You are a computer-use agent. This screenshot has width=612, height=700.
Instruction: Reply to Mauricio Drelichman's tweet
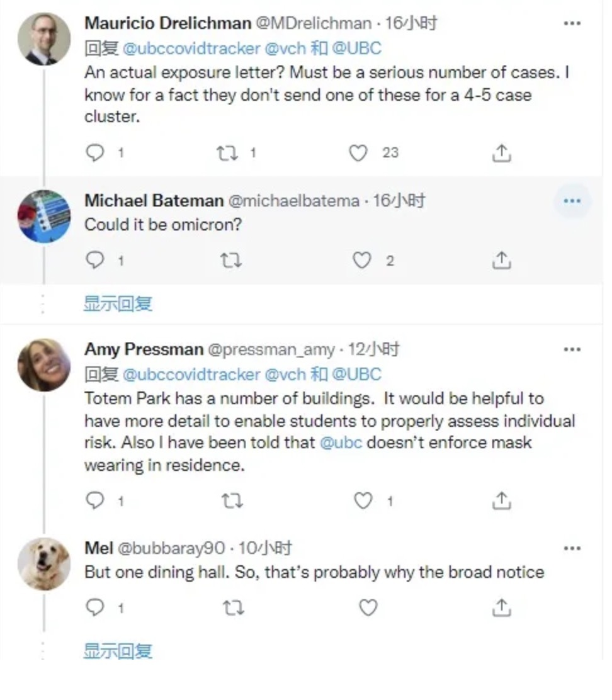94,153
